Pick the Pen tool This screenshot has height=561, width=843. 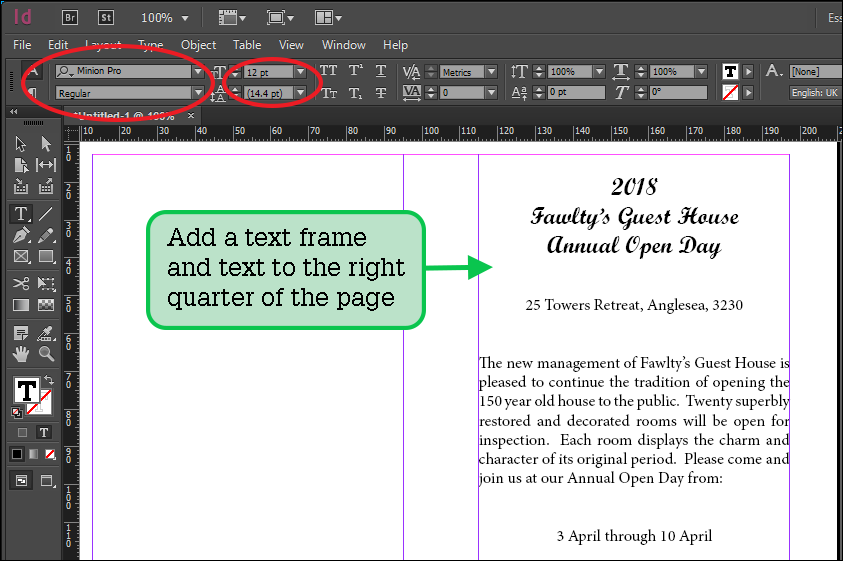20,235
